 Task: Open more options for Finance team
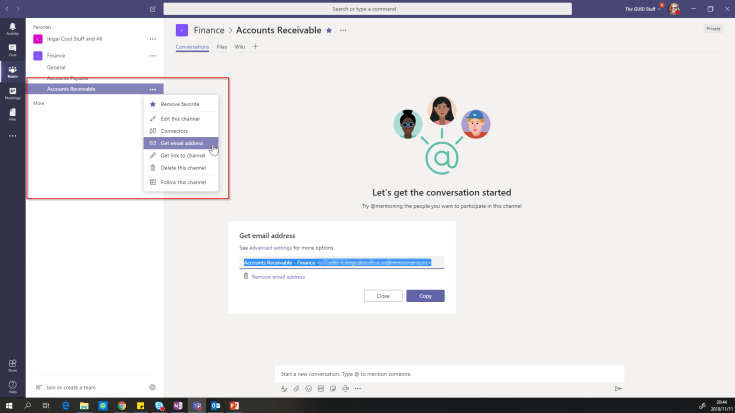[x=153, y=56]
